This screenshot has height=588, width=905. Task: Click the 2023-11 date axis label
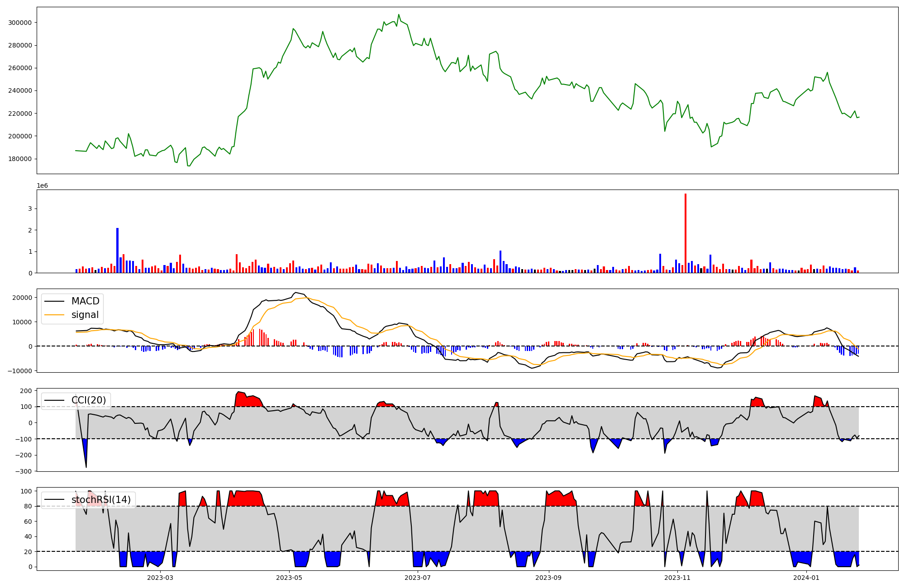(678, 578)
